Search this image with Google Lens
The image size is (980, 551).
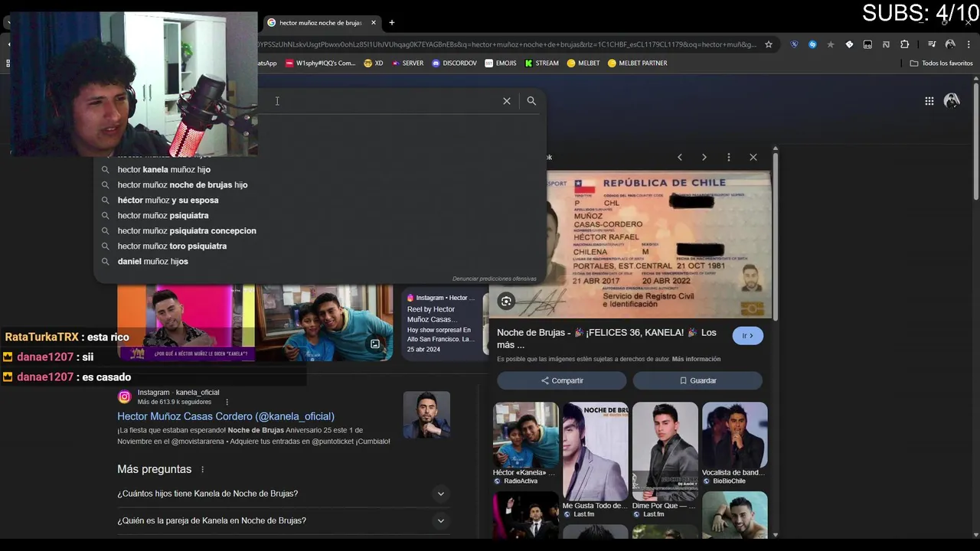[x=506, y=302]
